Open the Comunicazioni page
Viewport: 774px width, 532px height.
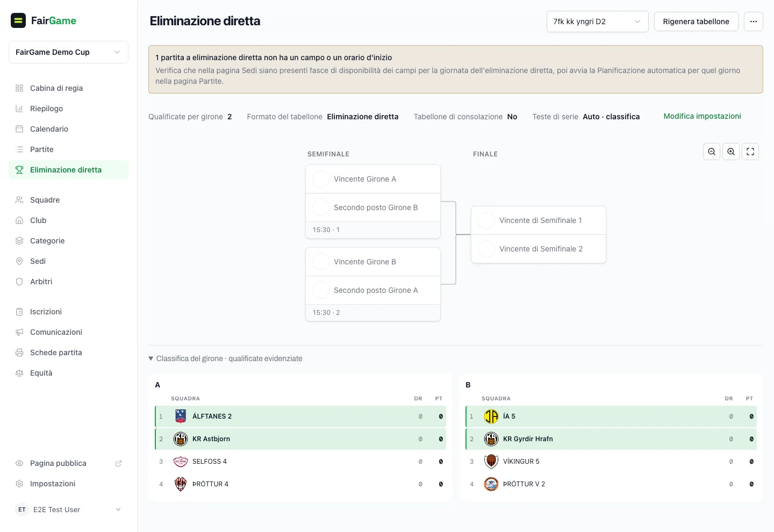pos(68,332)
